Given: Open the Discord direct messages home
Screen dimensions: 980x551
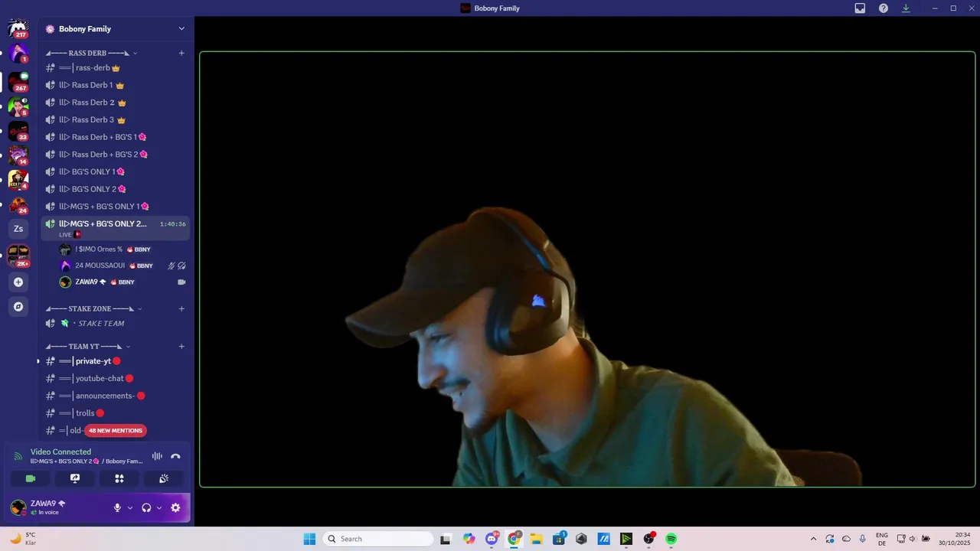Looking at the screenshot, I should pos(18,29).
